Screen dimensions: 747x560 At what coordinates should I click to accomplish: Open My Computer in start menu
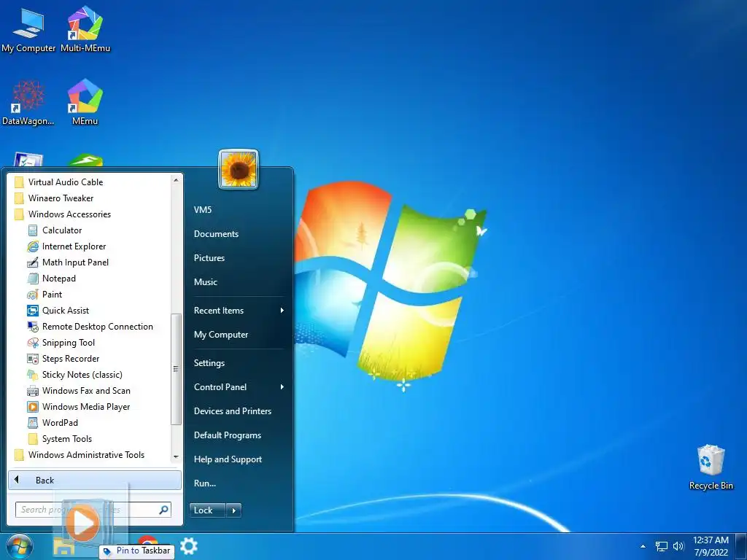click(221, 335)
